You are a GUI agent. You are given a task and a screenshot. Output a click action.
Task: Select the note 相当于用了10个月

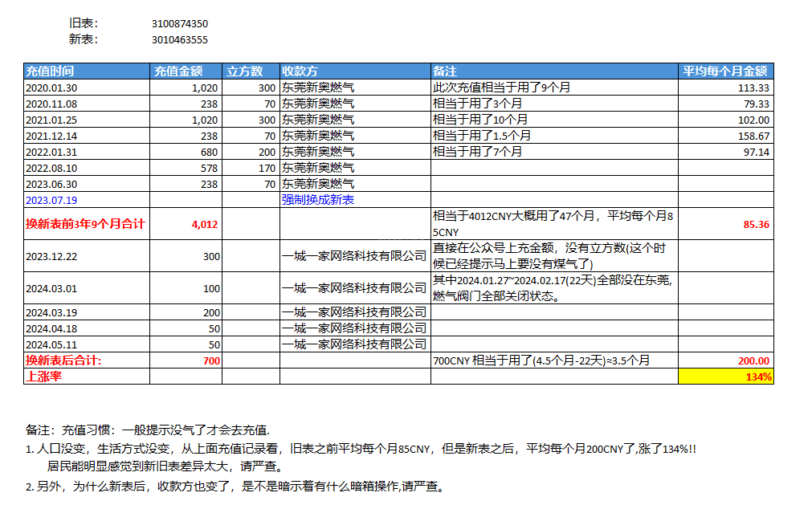click(x=555, y=120)
